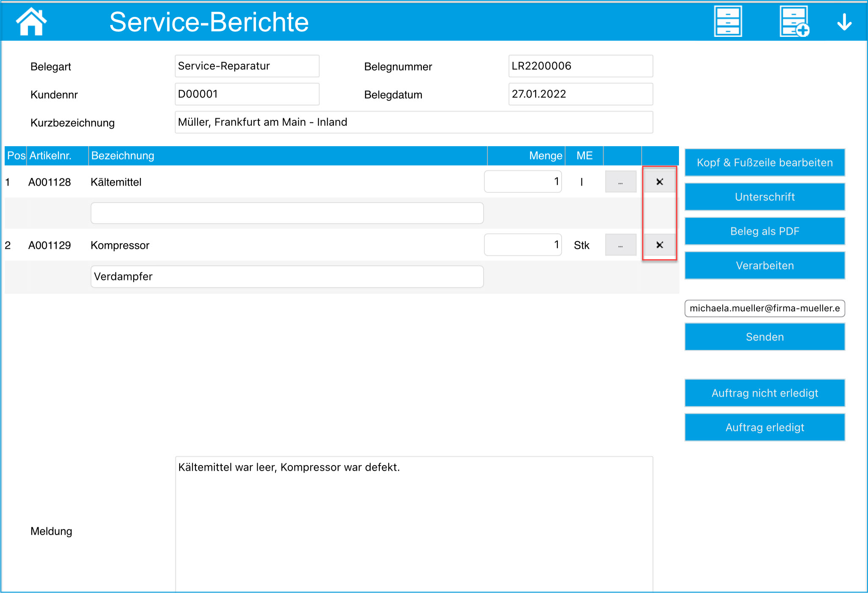Click the Kundennr field D00001
The height and width of the screenshot is (593, 868).
(247, 94)
